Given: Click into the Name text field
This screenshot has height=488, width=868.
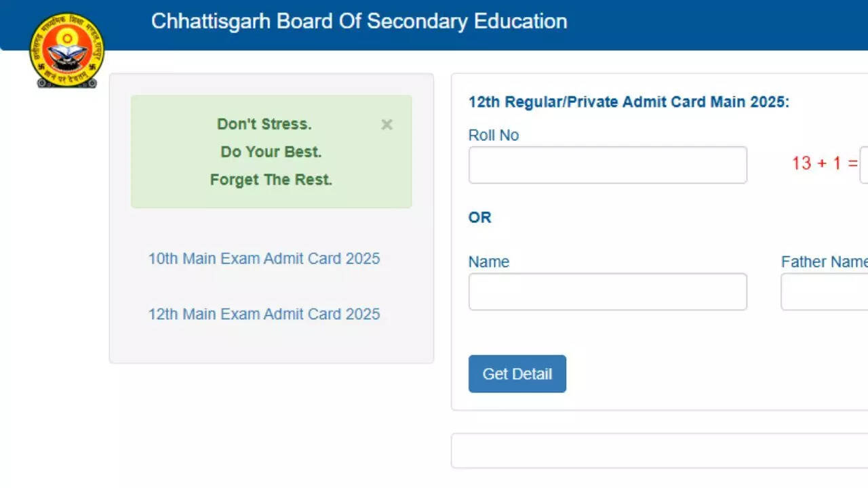Looking at the screenshot, I should 607,291.
